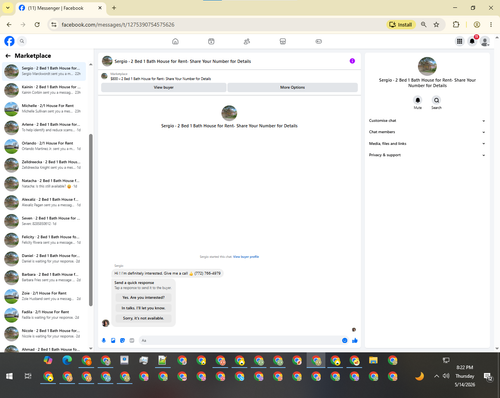Mute this conversation with bell icon
Viewport: 500px width, 398px height.
click(418, 100)
